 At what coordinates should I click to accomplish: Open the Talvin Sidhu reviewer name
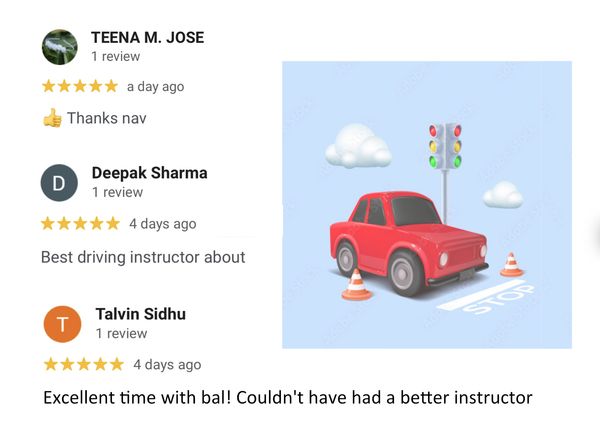click(140, 314)
